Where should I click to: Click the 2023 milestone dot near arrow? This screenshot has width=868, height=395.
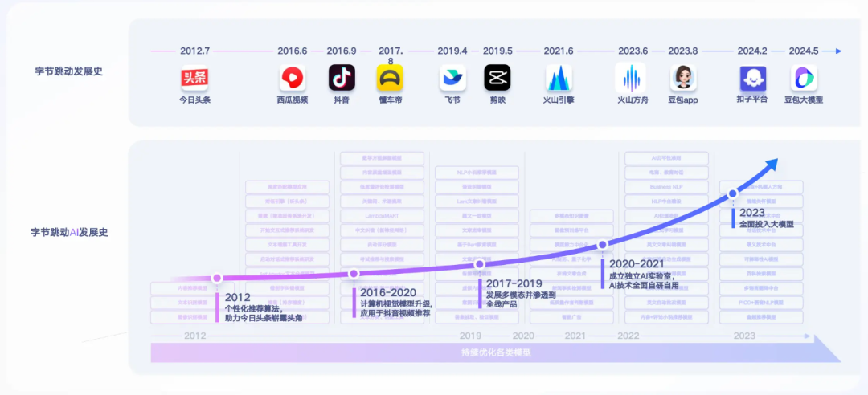732,194
